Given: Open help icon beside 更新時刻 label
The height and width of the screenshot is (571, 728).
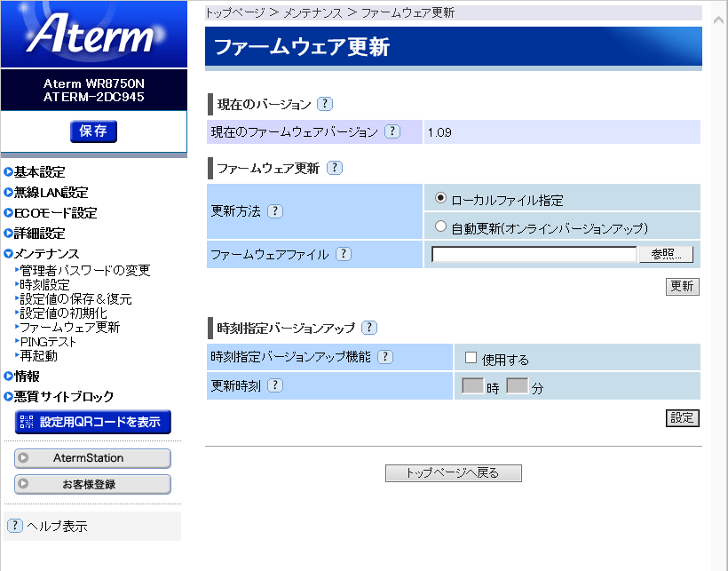Looking at the screenshot, I should click(275, 385).
